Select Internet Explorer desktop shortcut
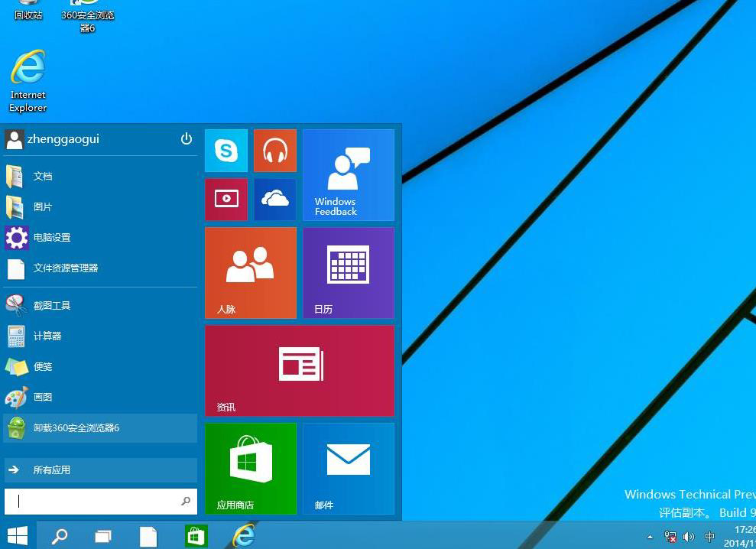Viewport: 756px width, 549px height. [28, 81]
